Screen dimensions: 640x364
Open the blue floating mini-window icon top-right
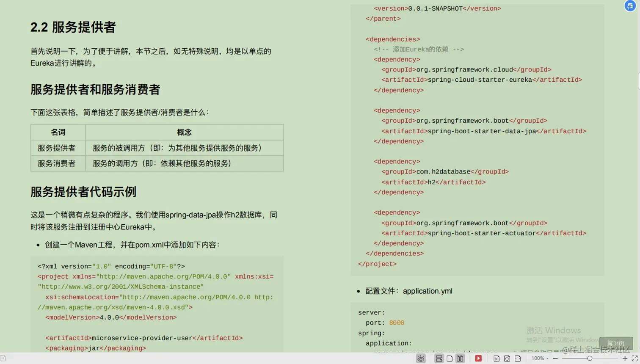[629, 6]
